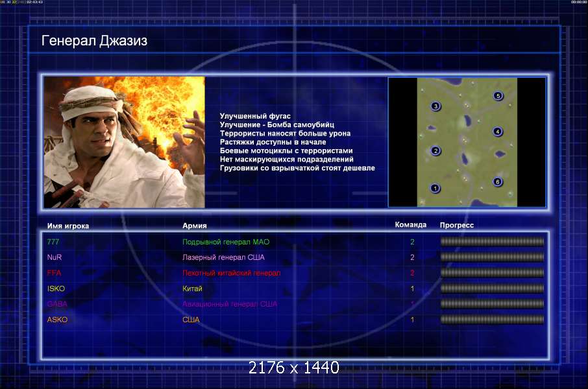This screenshot has width=588, height=389.
Task: Click player name 'GABA'
Action: coord(57,304)
